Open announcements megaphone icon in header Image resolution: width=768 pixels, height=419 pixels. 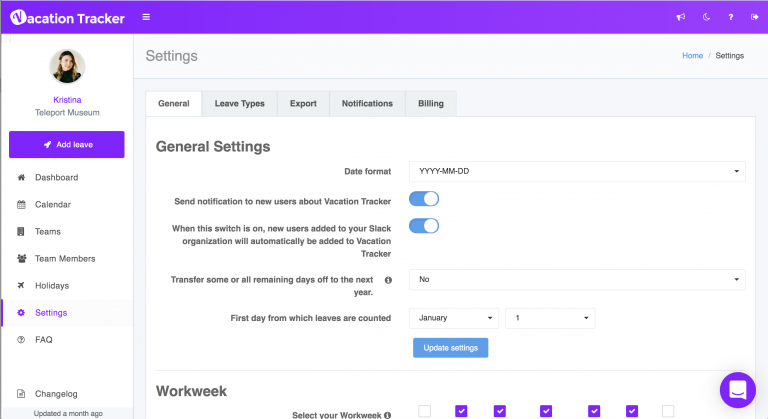(x=681, y=17)
